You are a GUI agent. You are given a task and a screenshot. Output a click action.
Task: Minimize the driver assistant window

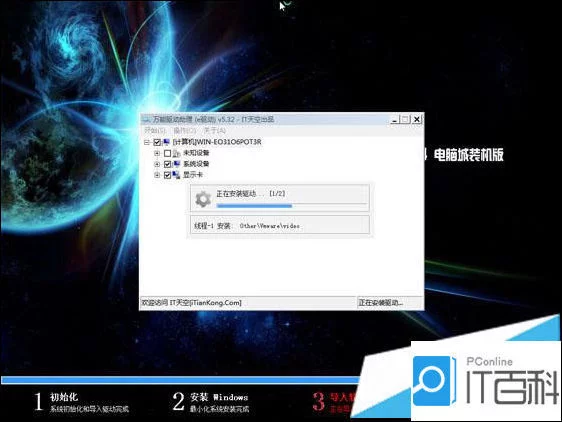394,120
